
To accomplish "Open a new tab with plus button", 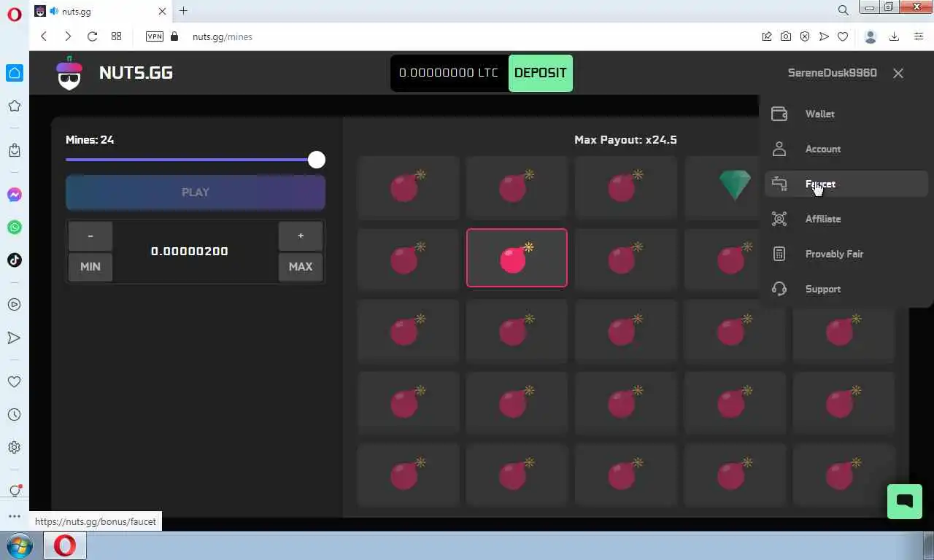I will coord(183,11).
